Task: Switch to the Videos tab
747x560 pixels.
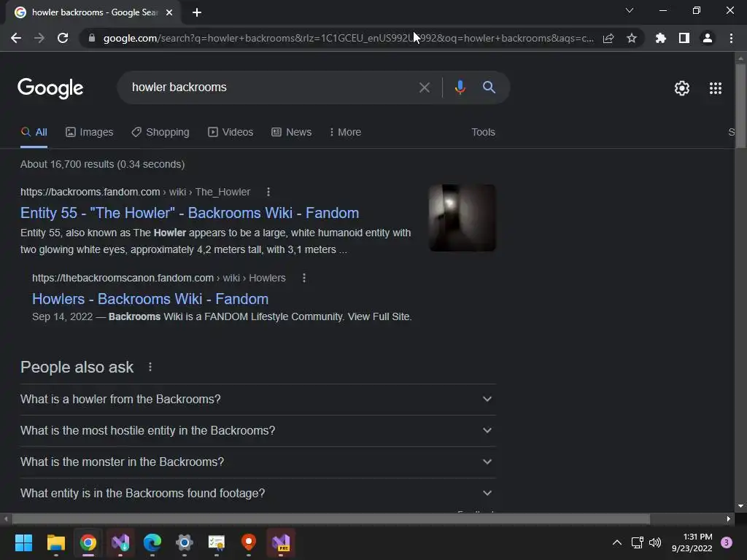Action: 231,133
